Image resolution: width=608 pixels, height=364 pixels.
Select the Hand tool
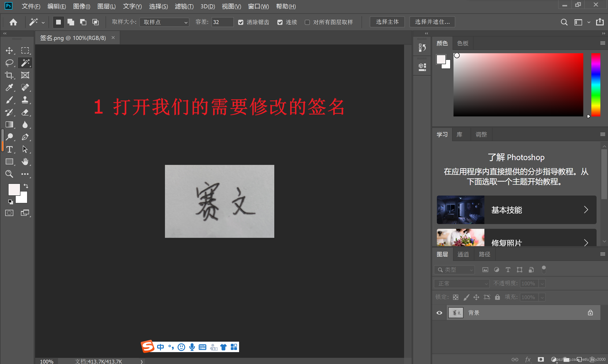[x=25, y=161]
